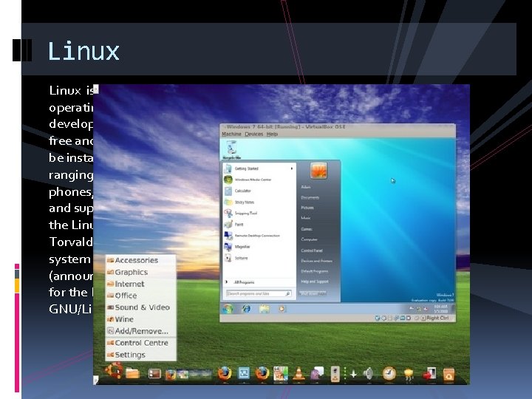Launch VLC via the traffic cone icon

(299, 374)
